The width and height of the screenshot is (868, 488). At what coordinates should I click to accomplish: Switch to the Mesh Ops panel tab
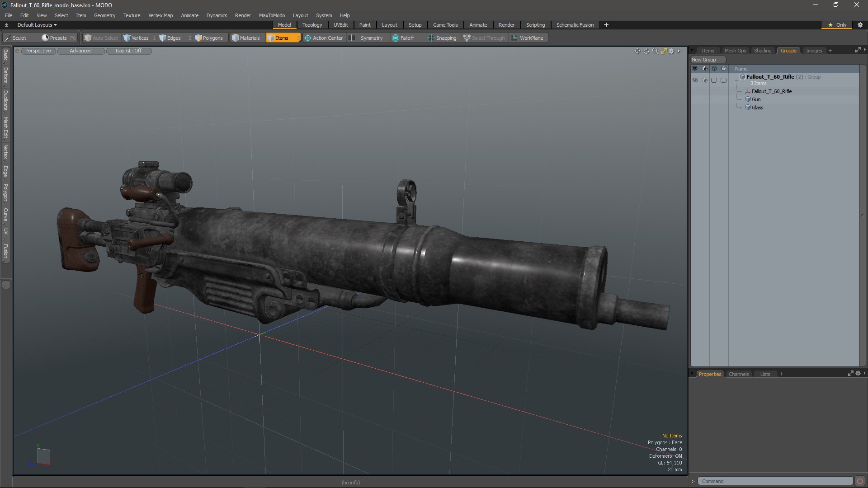click(735, 51)
